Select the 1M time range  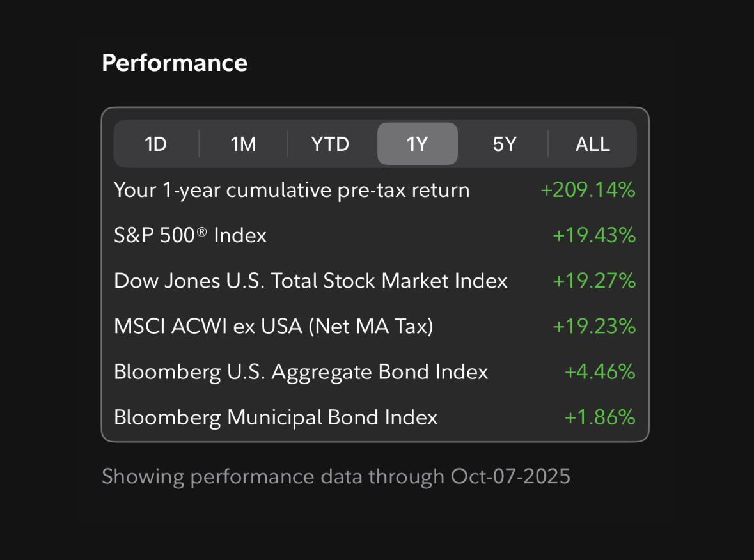(242, 144)
